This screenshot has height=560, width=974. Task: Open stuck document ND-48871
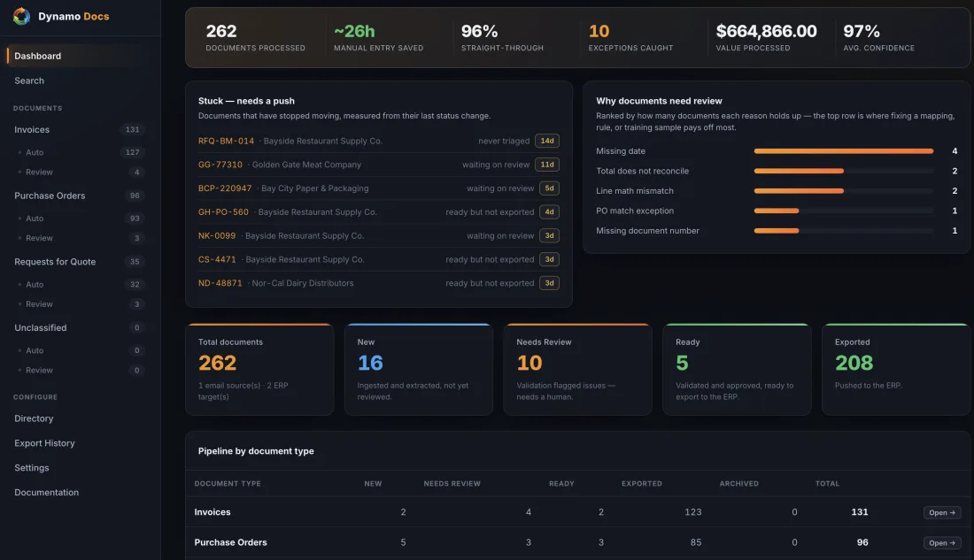[x=220, y=283]
